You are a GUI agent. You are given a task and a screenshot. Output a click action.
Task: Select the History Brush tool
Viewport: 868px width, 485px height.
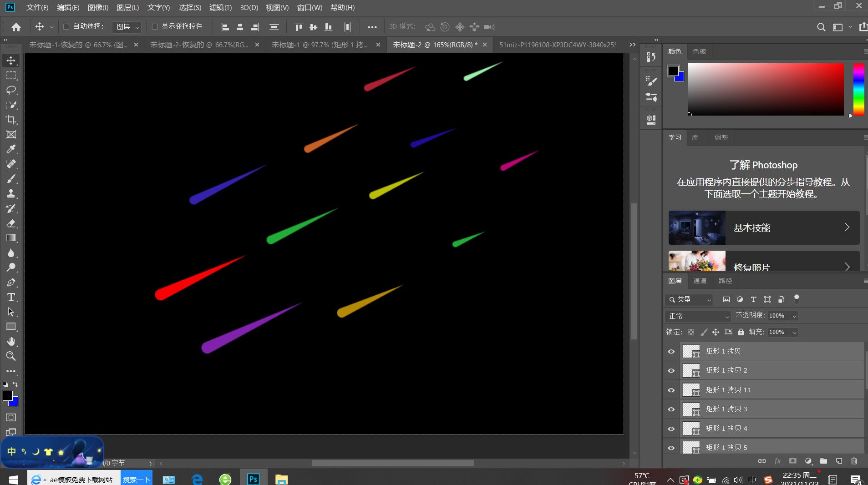coord(11,208)
